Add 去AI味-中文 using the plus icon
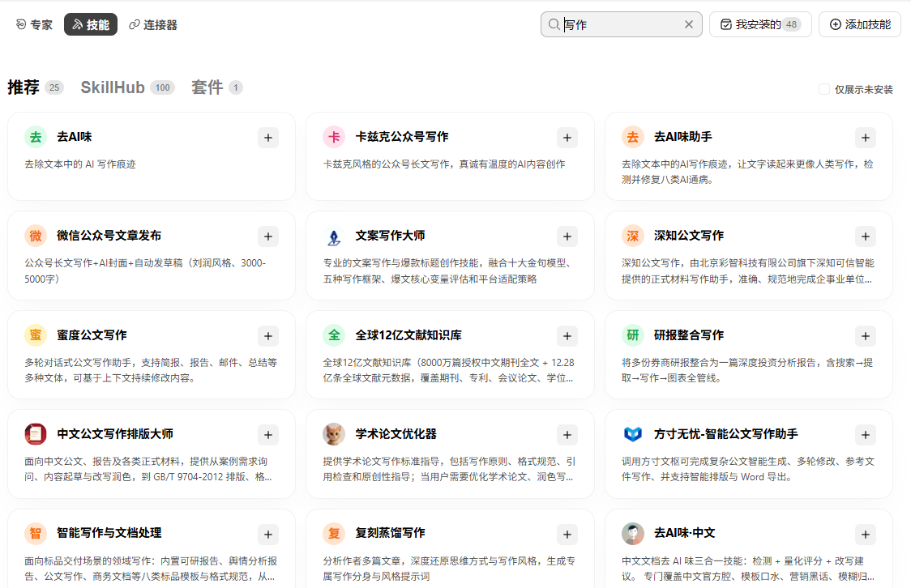Viewport: 911px width, 588px height. point(865,535)
